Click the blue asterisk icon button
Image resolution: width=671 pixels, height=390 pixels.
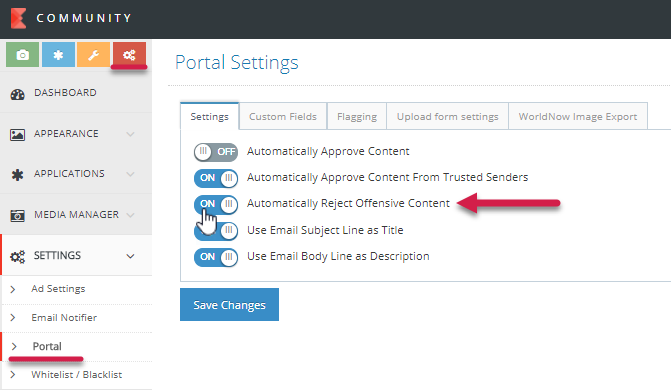(x=59, y=55)
